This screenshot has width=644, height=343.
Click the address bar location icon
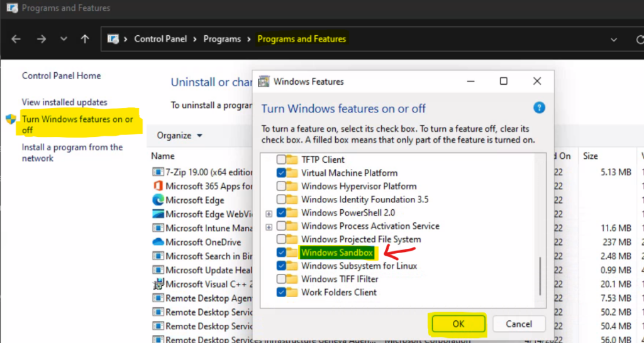click(113, 39)
